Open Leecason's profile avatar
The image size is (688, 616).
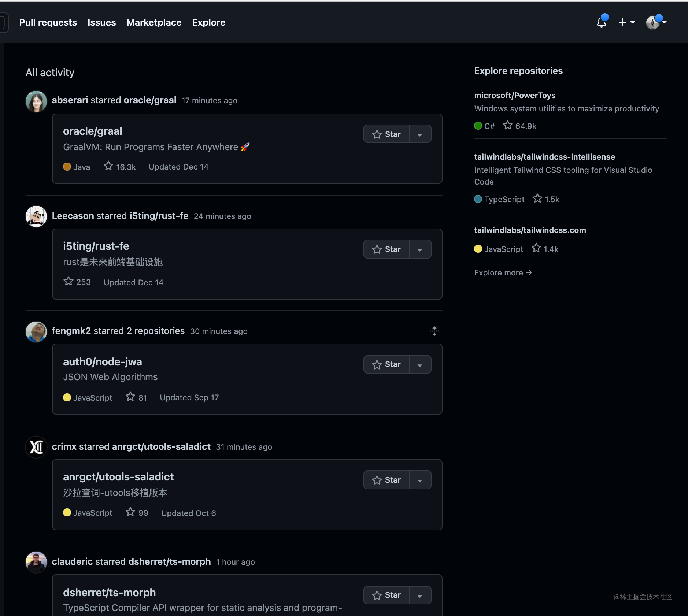(36, 216)
